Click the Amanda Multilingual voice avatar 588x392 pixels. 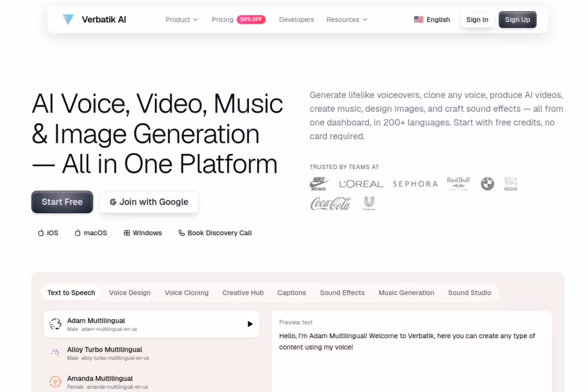point(55,382)
